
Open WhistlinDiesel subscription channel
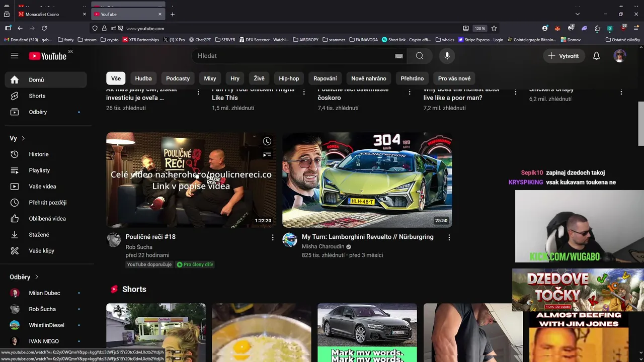[x=46, y=325]
